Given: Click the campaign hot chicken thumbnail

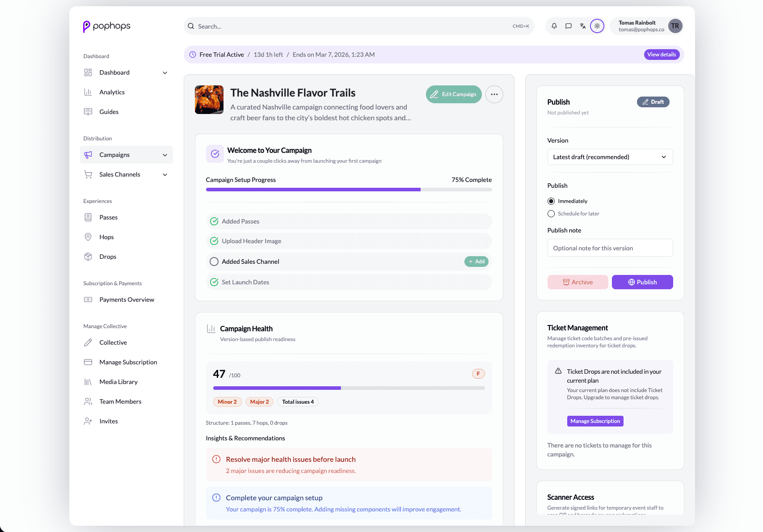Looking at the screenshot, I should (x=209, y=100).
